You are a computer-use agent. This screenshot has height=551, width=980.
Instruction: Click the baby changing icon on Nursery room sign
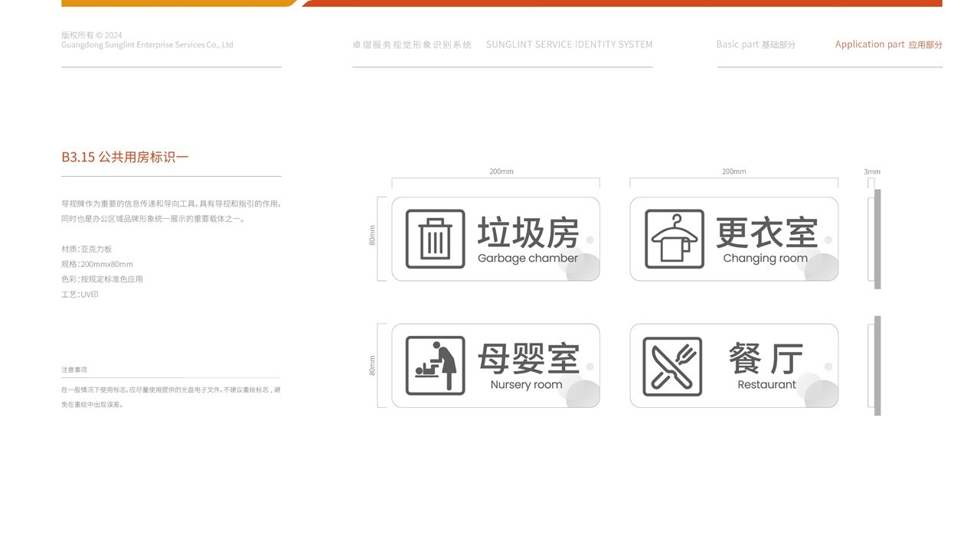point(436,365)
